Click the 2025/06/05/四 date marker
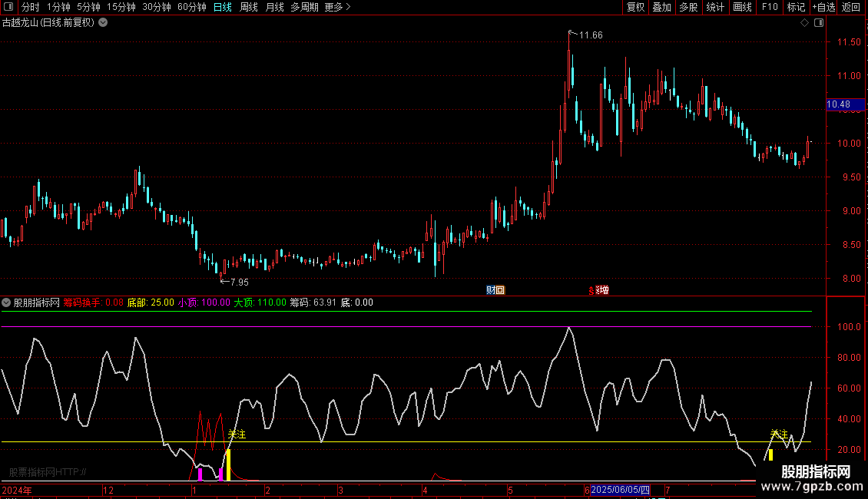 (620, 490)
